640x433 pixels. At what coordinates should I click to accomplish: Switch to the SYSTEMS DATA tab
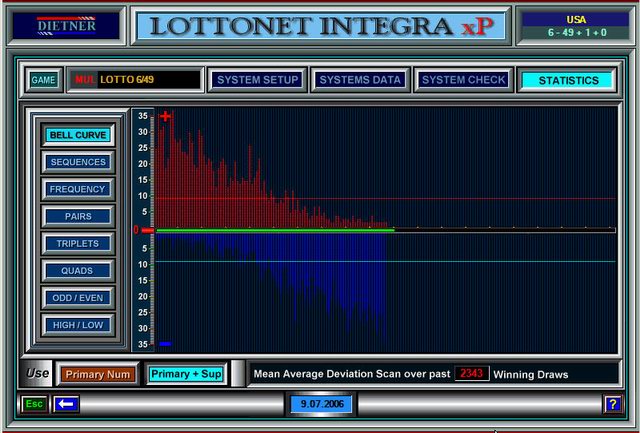(x=360, y=80)
